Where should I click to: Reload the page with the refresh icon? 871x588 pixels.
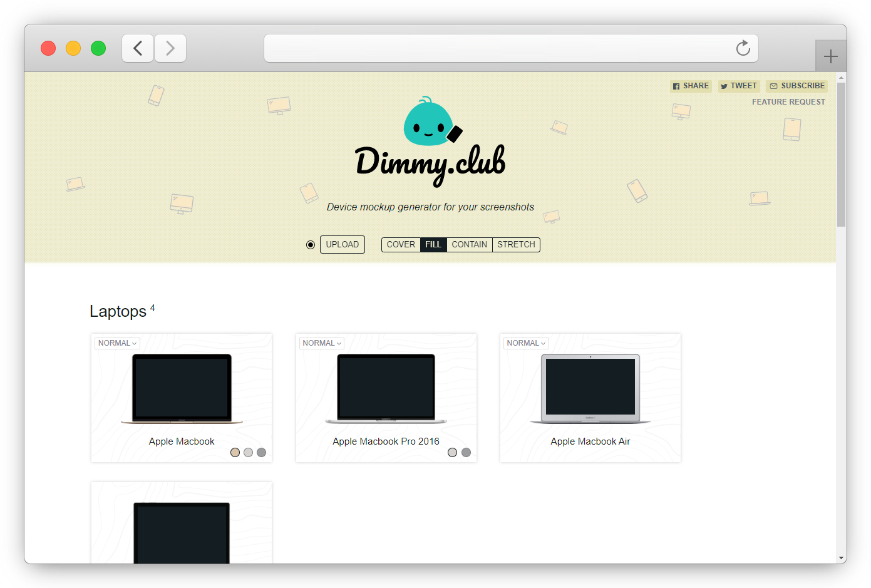point(743,48)
